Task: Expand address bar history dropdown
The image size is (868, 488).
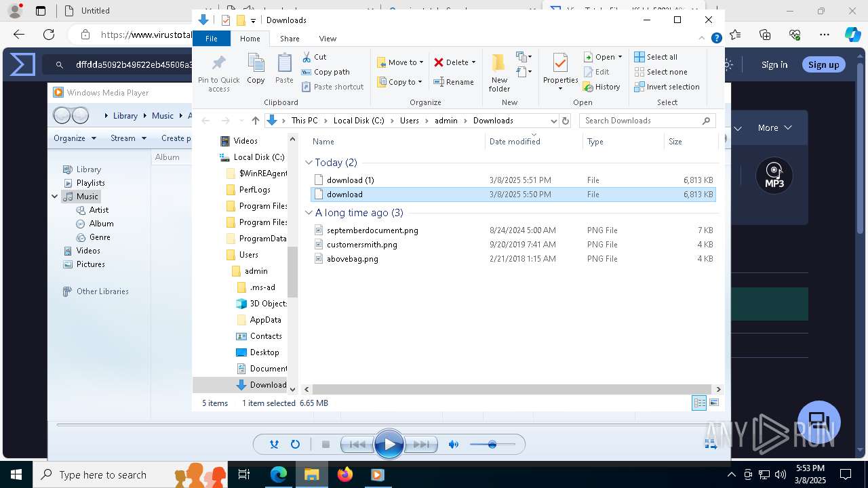Action: coord(553,121)
